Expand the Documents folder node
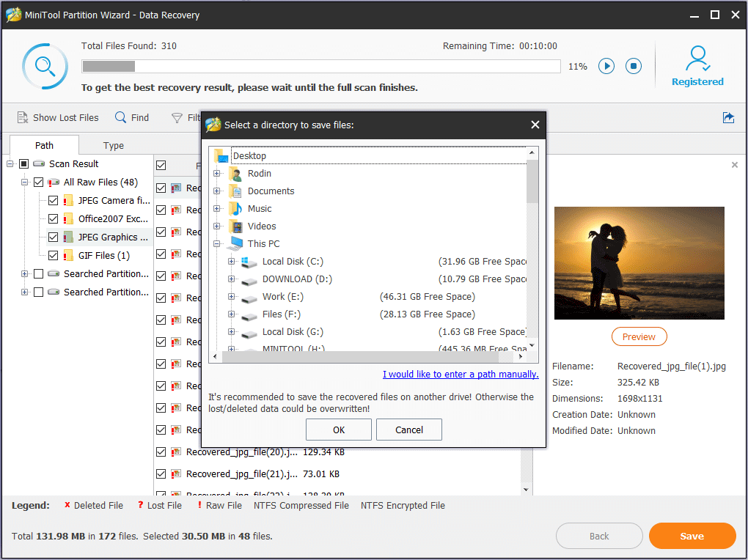The width and height of the screenshot is (748, 560). [216, 191]
